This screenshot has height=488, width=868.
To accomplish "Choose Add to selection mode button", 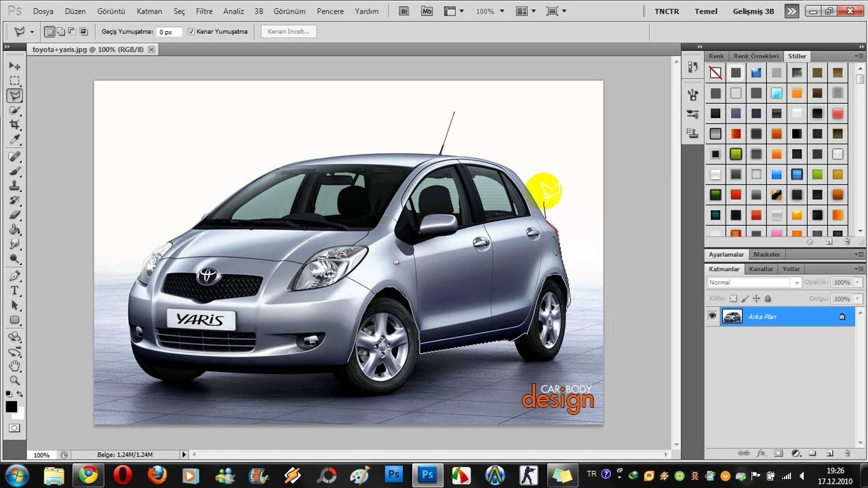I will tap(60, 32).
